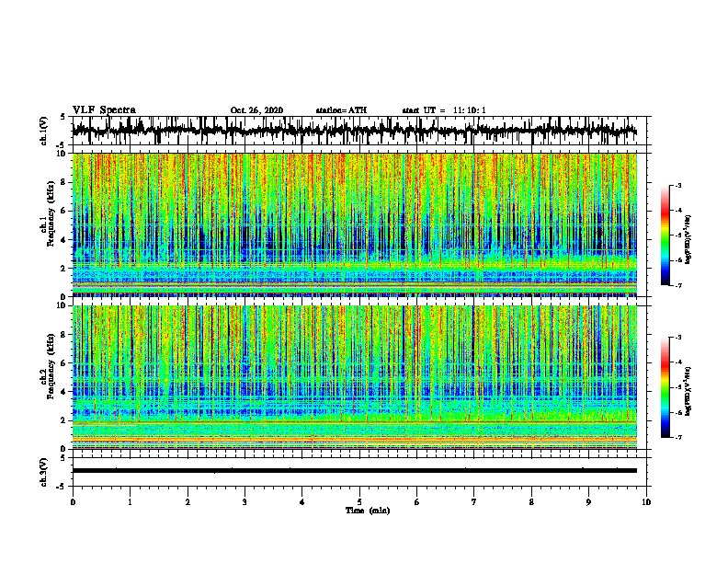Click the ch.1 'Frequency (kHz)' axis label

pyautogui.click(x=51, y=214)
